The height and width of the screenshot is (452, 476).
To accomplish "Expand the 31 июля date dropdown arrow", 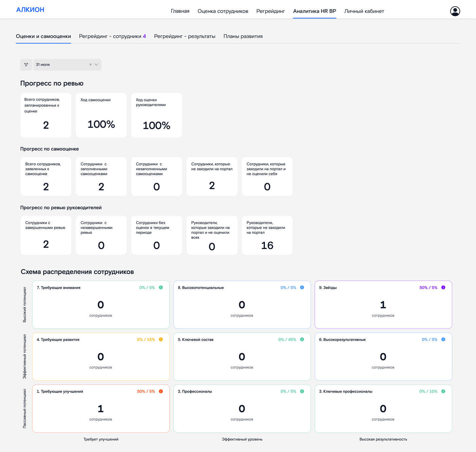I will click(97, 65).
